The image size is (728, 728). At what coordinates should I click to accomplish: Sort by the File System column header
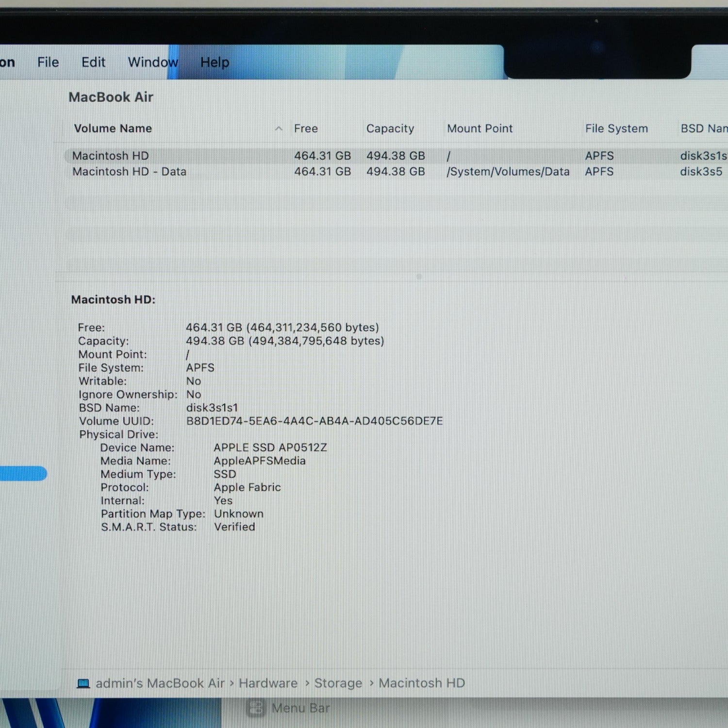click(616, 129)
